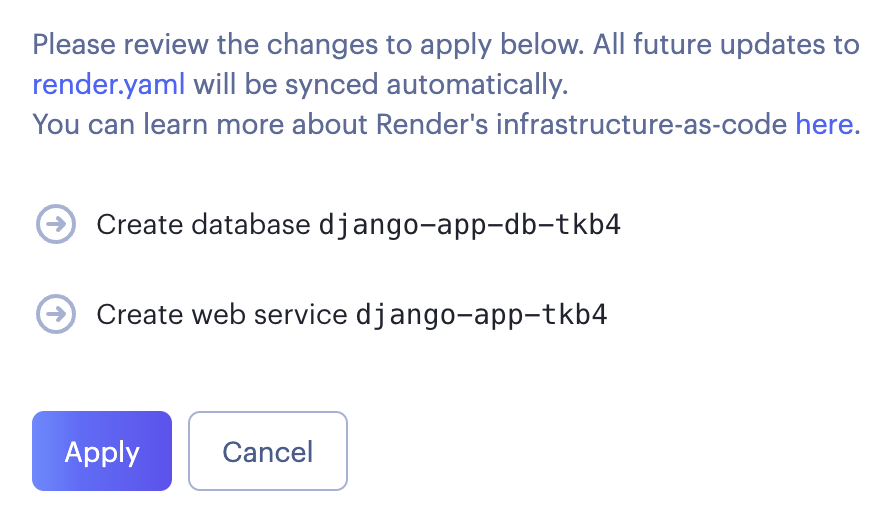Viewport: 888px width, 524px height.
Task: Click the 'Create database' label text
Action: [x=203, y=224]
